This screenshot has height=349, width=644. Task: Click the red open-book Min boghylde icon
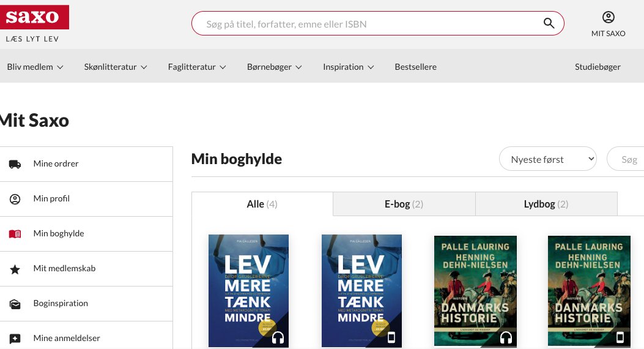click(15, 234)
